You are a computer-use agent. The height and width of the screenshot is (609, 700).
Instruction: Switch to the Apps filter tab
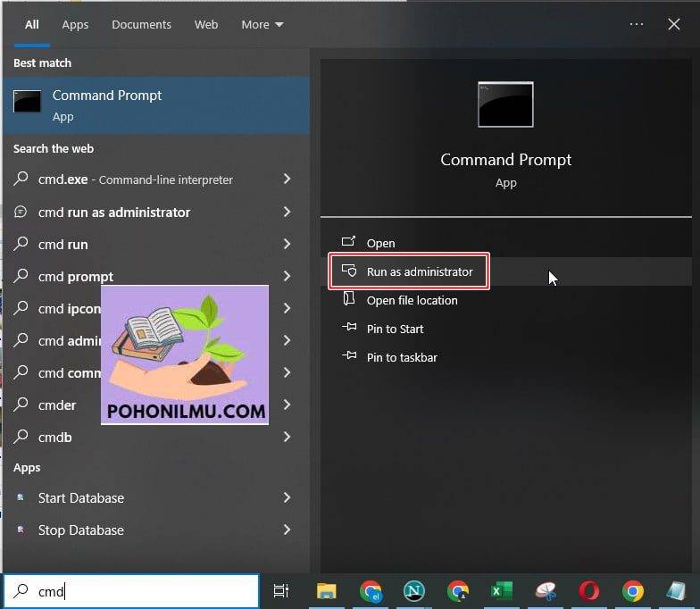pos(75,25)
